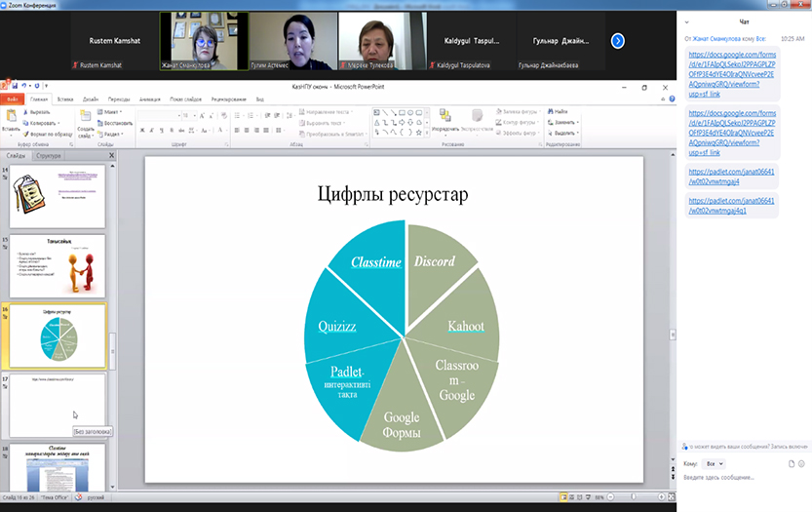Click the Paste (Вставить) clipboard icon
This screenshot has width=812, height=512.
point(11,119)
